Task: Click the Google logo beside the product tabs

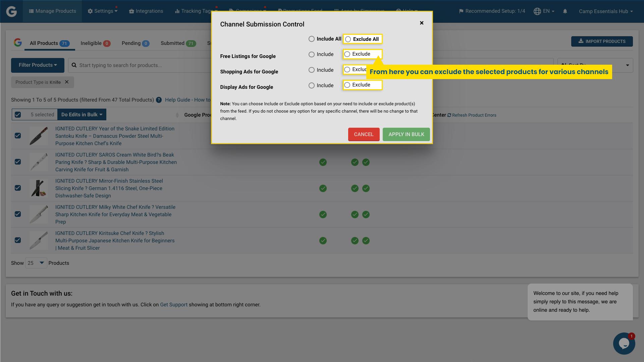Action: pos(18,43)
